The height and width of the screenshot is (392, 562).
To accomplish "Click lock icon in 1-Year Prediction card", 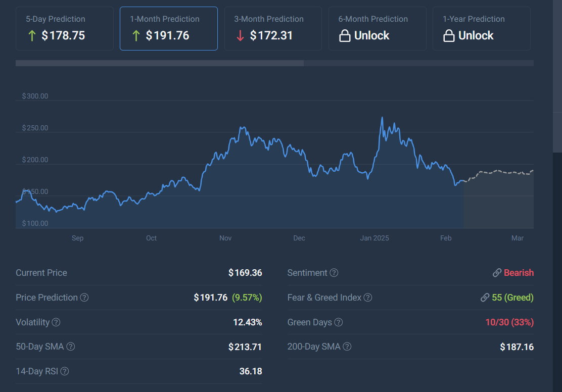I will click(x=449, y=36).
